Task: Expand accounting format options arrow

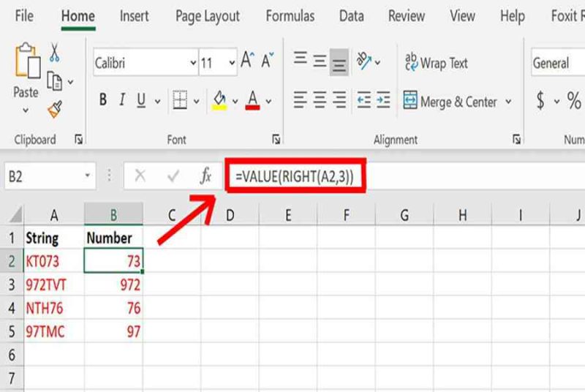Action: coord(556,101)
